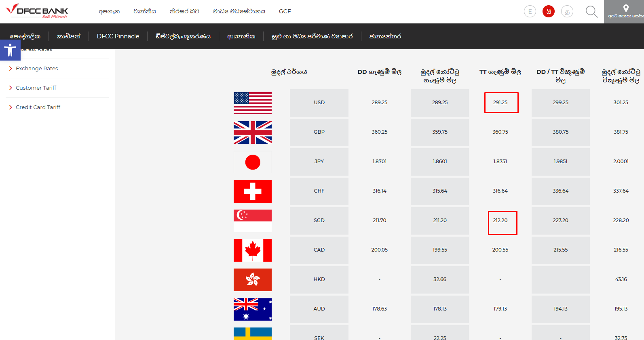Open the අපගැන top menu item
The width and height of the screenshot is (644, 340).
tap(109, 11)
